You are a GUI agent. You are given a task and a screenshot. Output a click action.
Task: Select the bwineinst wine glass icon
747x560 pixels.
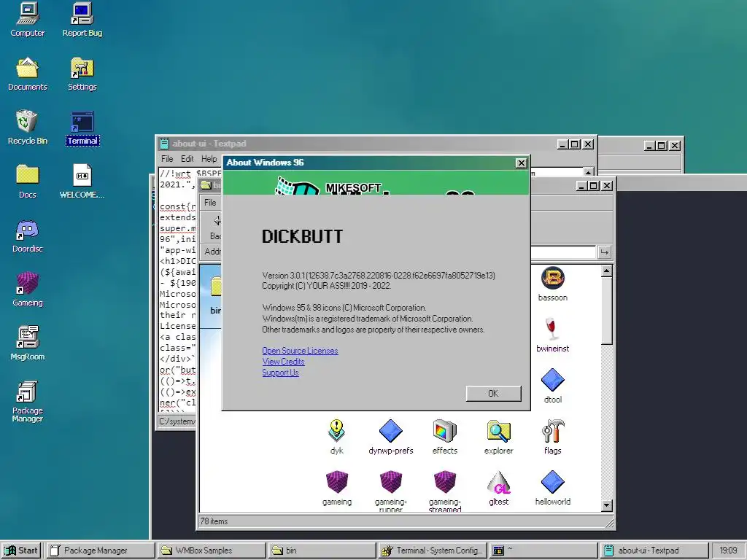coord(553,335)
